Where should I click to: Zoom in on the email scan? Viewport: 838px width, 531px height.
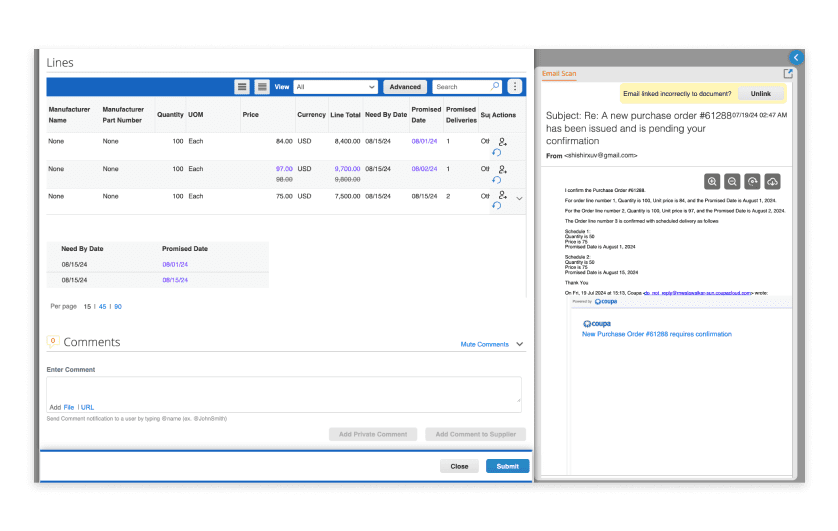tap(712, 182)
